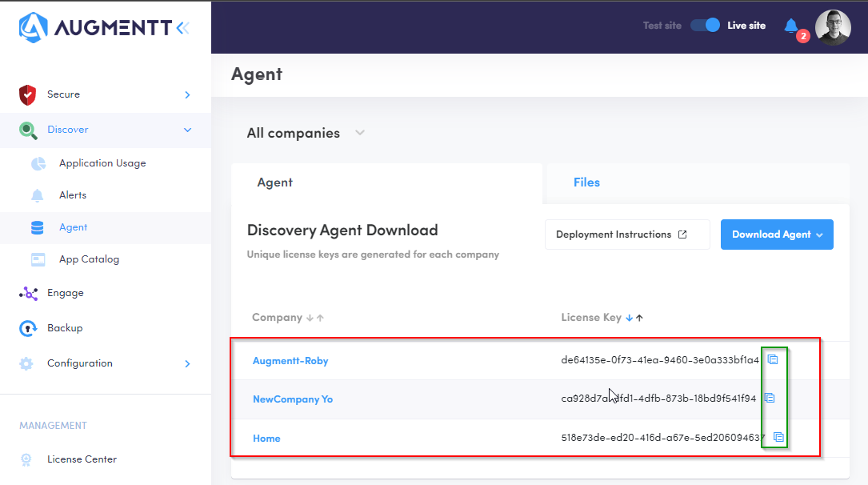The image size is (868, 485).
Task: Click the License Center badge icon
Action: point(26,459)
